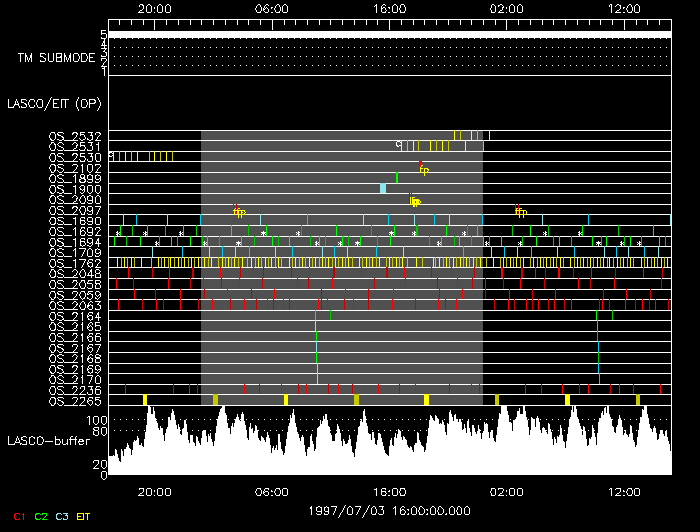Click the 1997/07/03 16:00:00.000 timestamp
This screenshot has height=532, width=700.
tap(389, 510)
